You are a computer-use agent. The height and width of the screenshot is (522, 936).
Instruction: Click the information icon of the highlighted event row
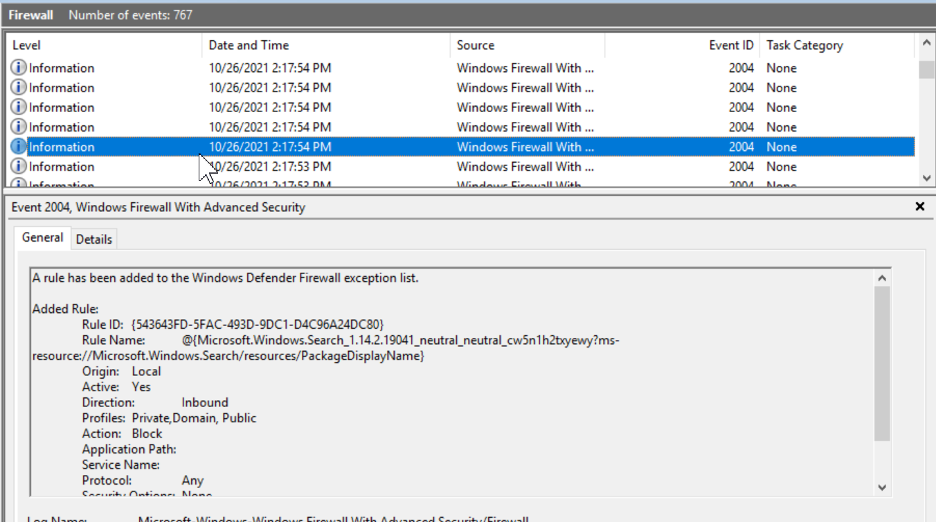(19, 146)
